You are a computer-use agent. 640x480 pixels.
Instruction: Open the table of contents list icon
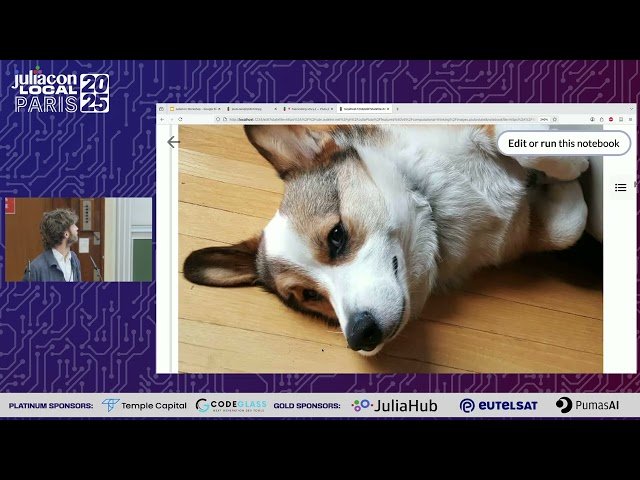(620, 187)
